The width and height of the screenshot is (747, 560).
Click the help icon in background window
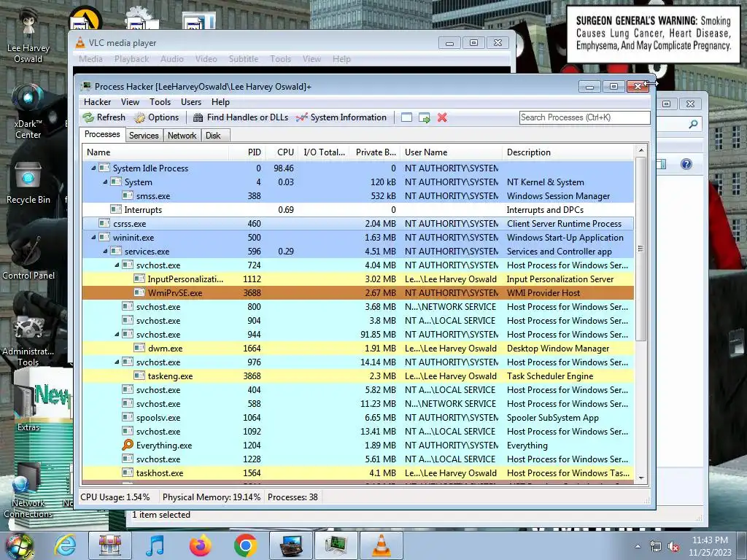[686, 164]
